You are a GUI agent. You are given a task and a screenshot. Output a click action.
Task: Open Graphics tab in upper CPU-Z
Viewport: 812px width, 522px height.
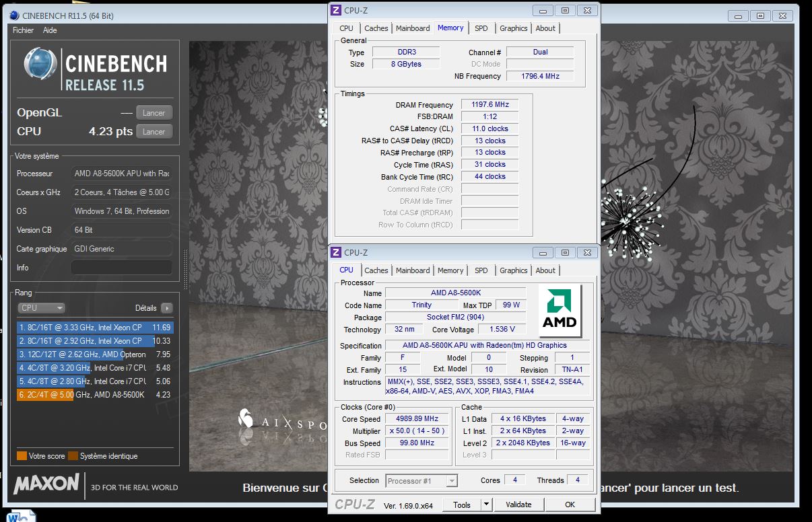point(513,28)
